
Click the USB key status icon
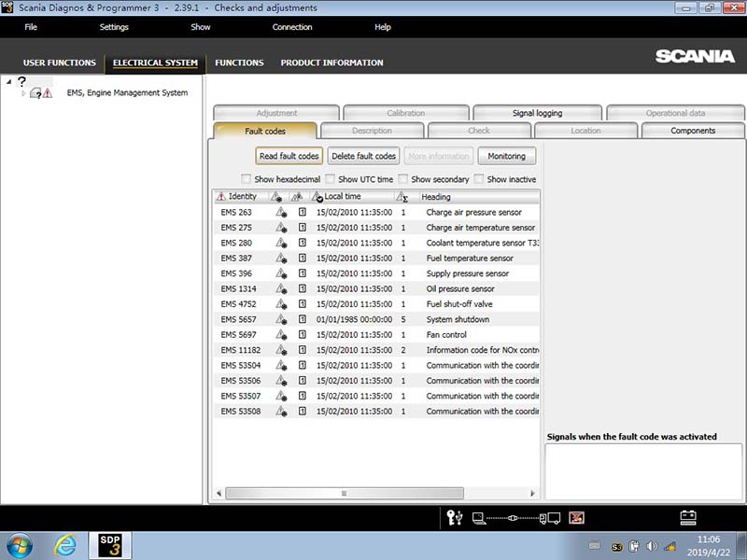[x=454, y=518]
